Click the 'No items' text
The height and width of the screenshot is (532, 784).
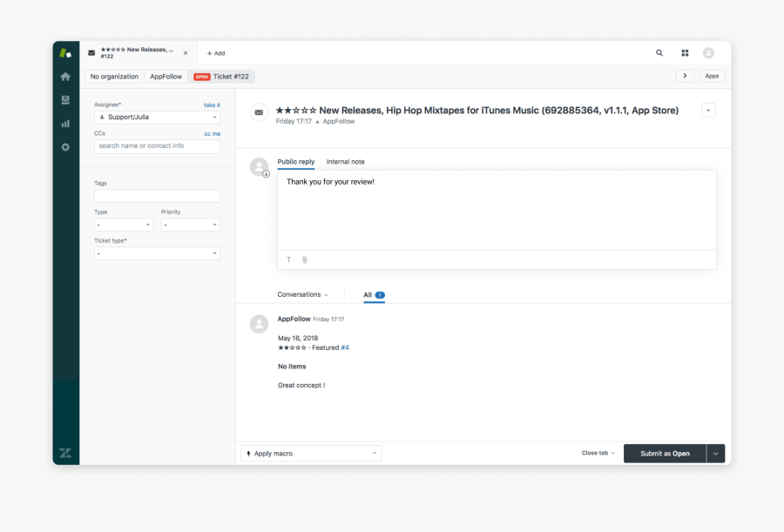coord(292,367)
